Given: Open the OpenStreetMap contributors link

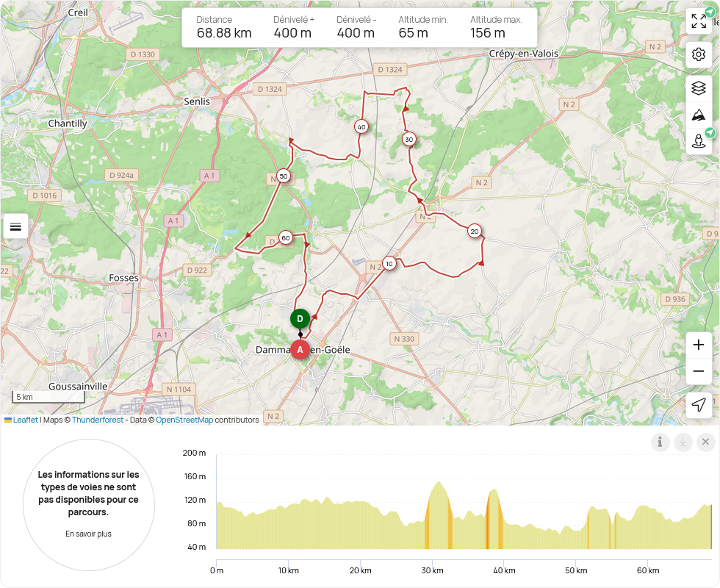Looking at the screenshot, I should coord(184,420).
